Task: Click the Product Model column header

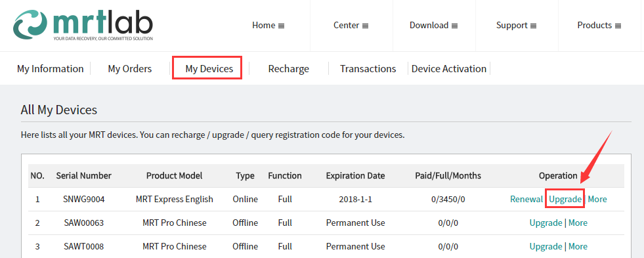Action: coord(175,176)
